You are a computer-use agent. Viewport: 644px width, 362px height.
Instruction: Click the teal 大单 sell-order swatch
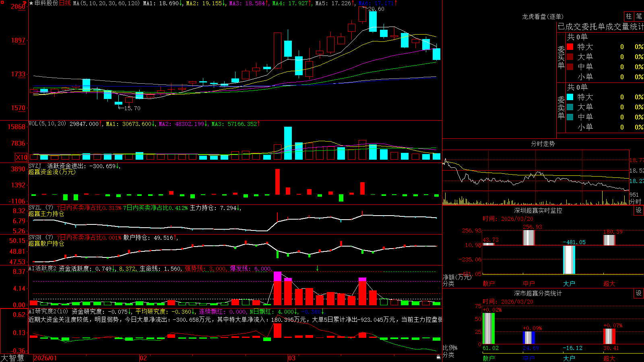click(570, 107)
